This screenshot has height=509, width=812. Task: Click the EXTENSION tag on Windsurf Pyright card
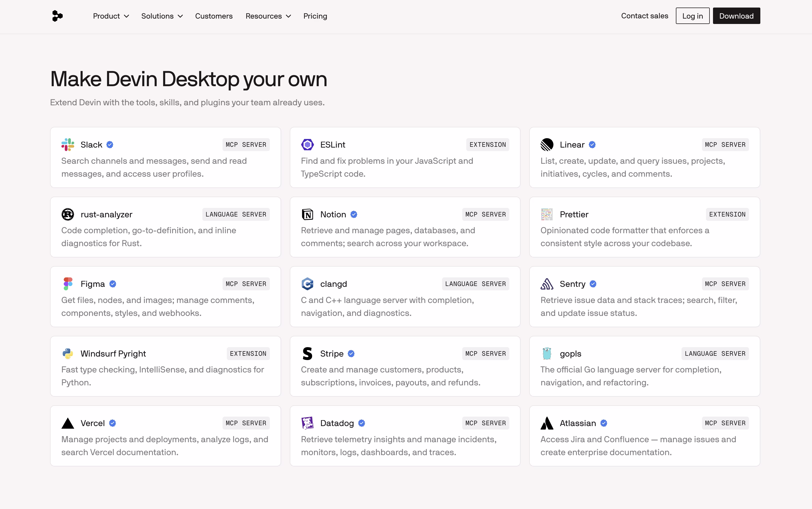coord(248,353)
